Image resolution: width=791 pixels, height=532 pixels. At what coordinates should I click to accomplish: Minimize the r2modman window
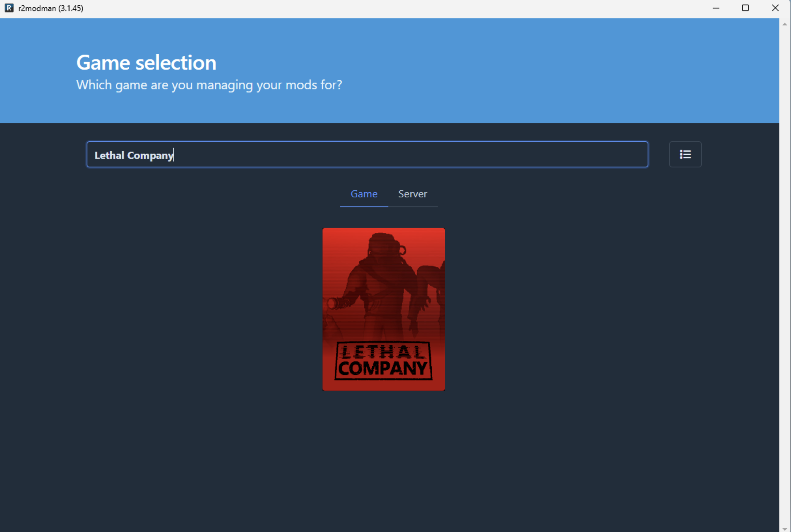tap(716, 8)
